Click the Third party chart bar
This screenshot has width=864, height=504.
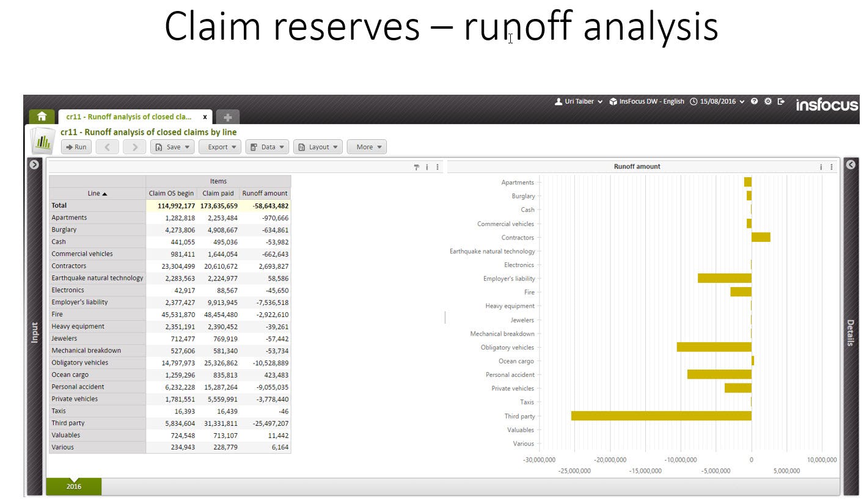[x=661, y=415]
